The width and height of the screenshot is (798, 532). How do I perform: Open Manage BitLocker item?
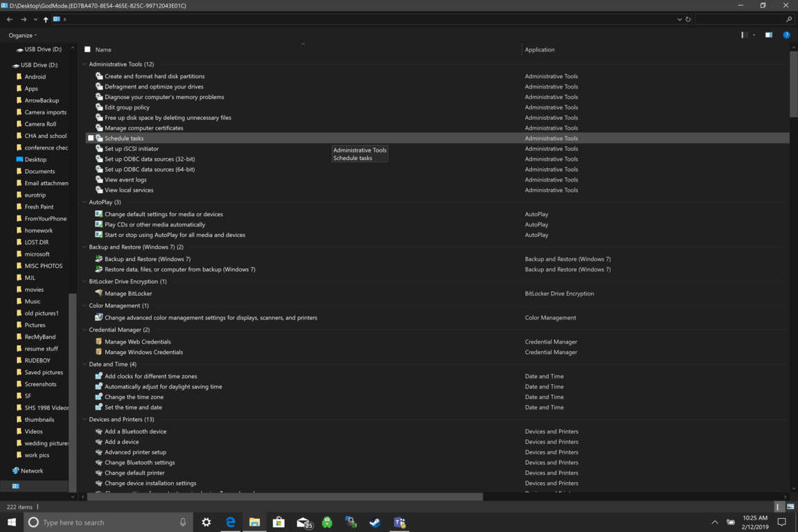[x=128, y=294]
